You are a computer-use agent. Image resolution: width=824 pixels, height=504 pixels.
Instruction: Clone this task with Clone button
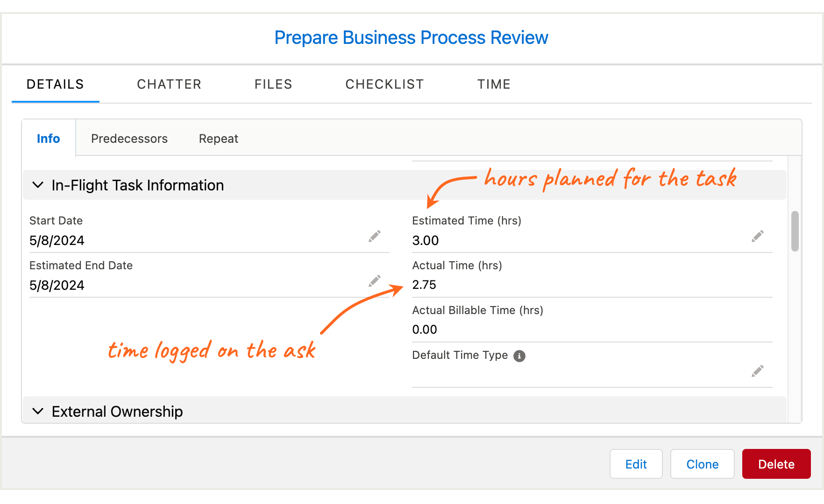point(703,464)
